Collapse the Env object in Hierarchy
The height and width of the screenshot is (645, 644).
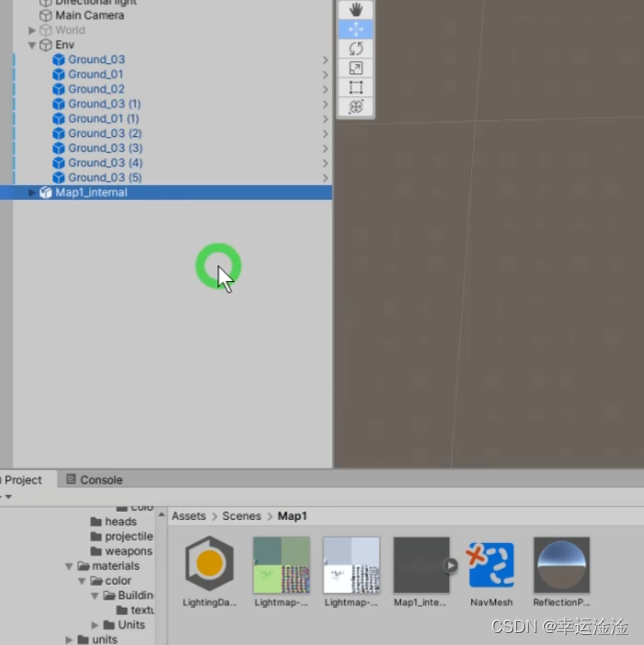(32, 45)
